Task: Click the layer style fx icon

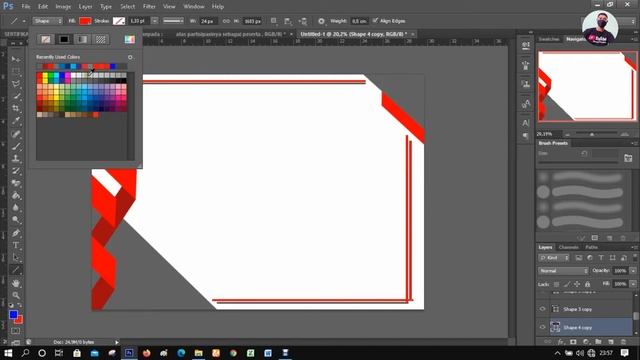Action: pyautogui.click(x=561, y=342)
